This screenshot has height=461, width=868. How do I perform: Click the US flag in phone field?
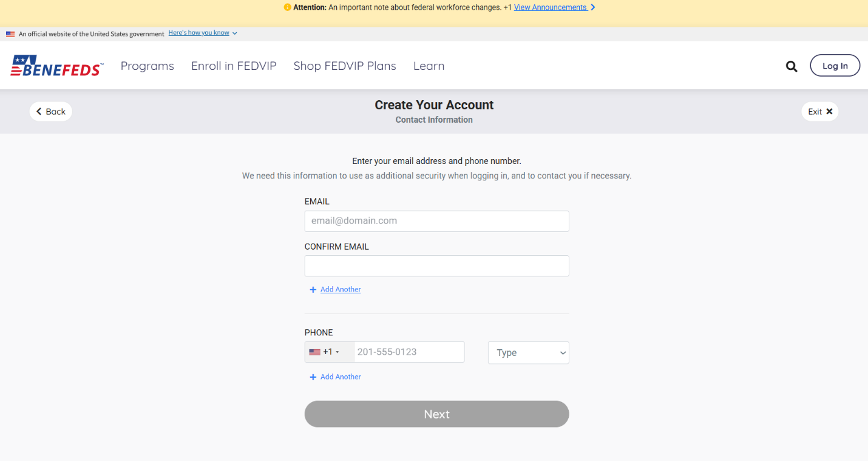click(314, 352)
